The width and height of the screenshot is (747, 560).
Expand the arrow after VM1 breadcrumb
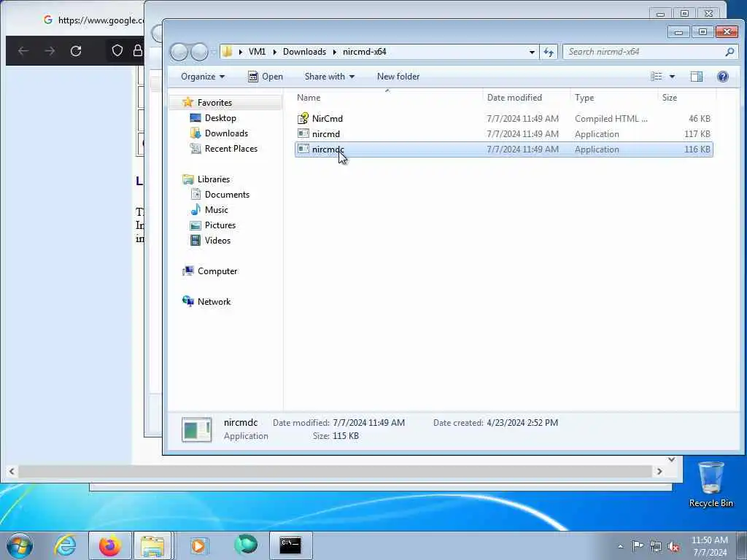click(x=274, y=52)
